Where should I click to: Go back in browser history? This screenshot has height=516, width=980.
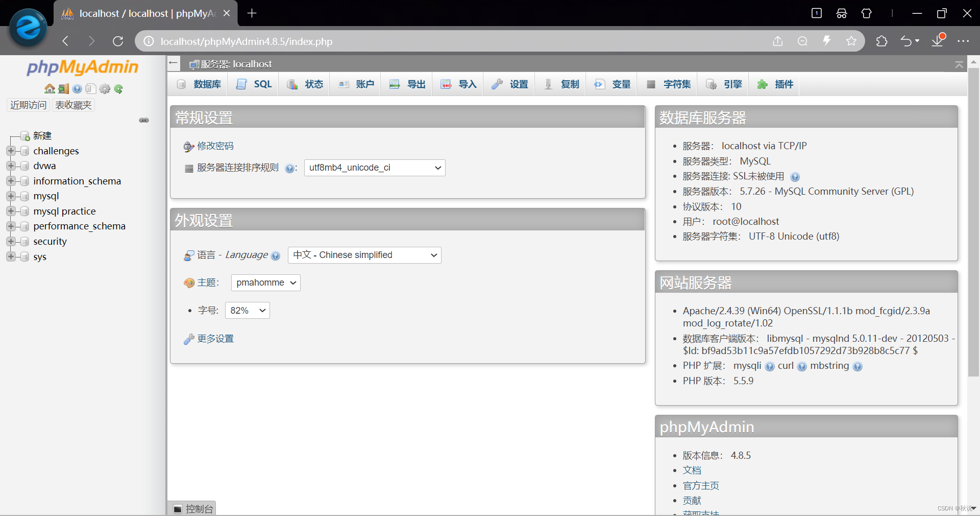pyautogui.click(x=65, y=41)
